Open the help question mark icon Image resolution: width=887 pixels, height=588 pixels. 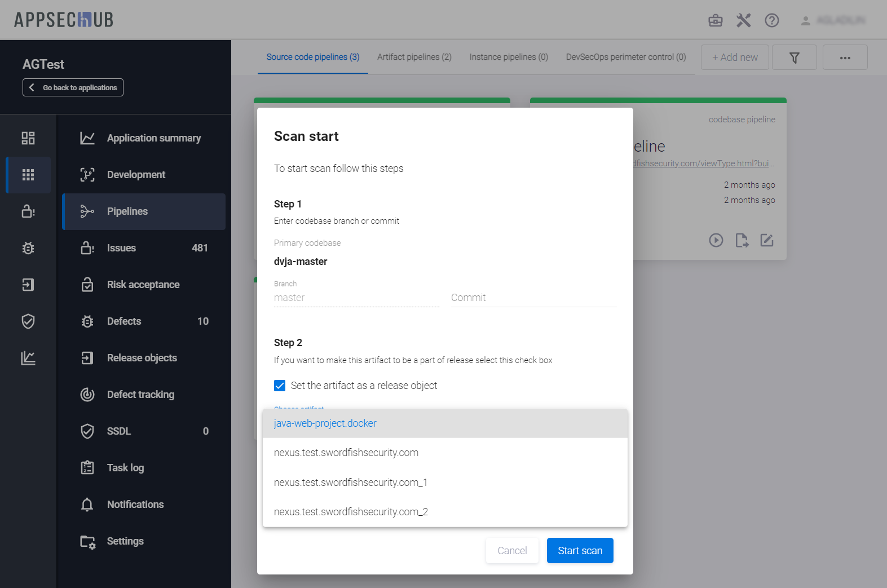pos(771,21)
